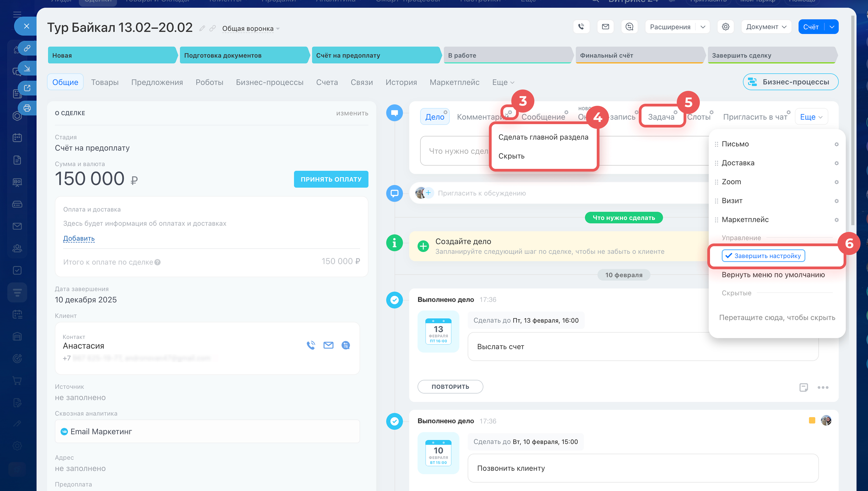The image size is (868, 491).
Task: Open the settings gear next to Расширения
Action: 725,27
